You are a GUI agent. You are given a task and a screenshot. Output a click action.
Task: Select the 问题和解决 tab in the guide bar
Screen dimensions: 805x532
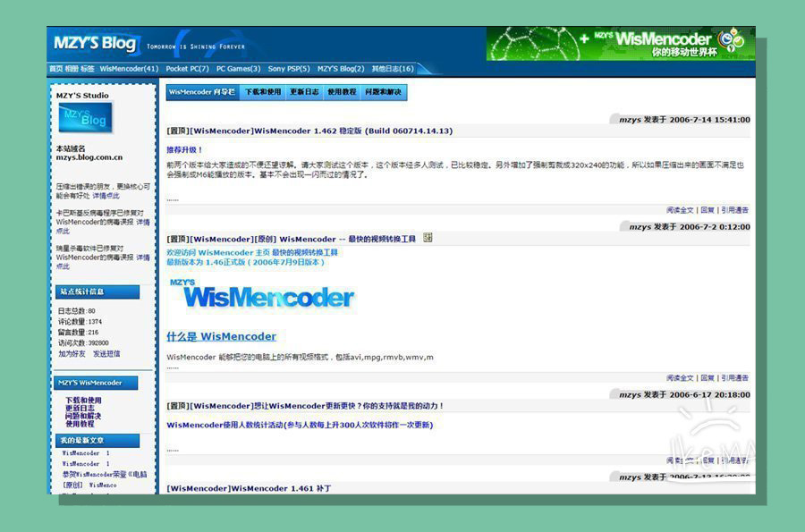pyautogui.click(x=384, y=92)
